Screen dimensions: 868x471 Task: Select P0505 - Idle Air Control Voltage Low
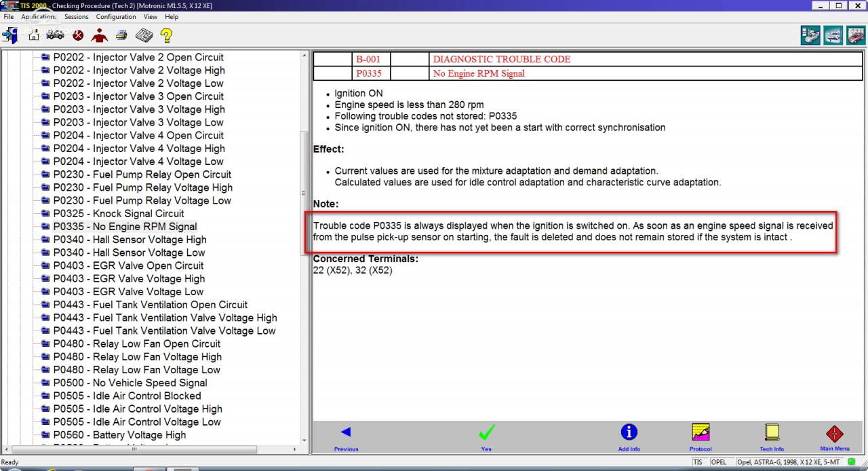pyautogui.click(x=137, y=422)
